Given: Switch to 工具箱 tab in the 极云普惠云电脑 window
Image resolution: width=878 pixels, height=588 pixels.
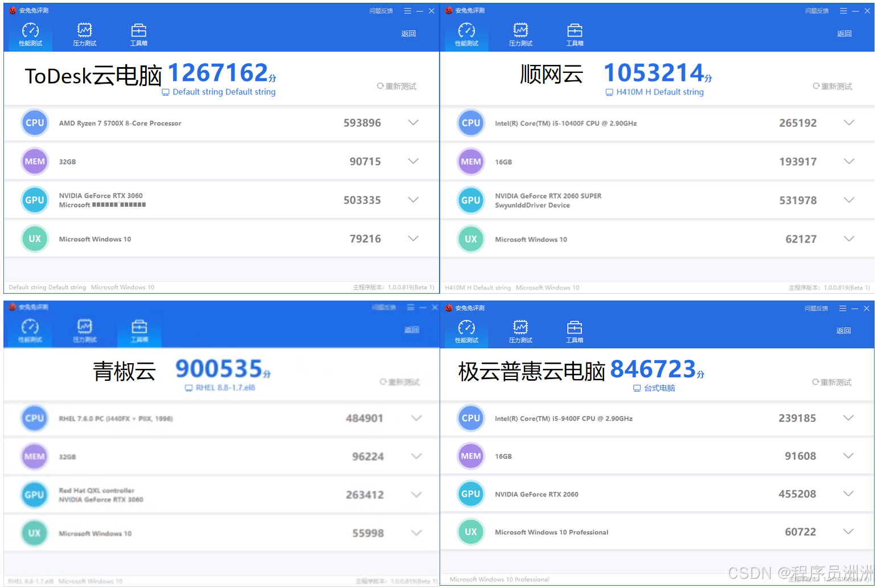Looking at the screenshot, I should point(575,331).
